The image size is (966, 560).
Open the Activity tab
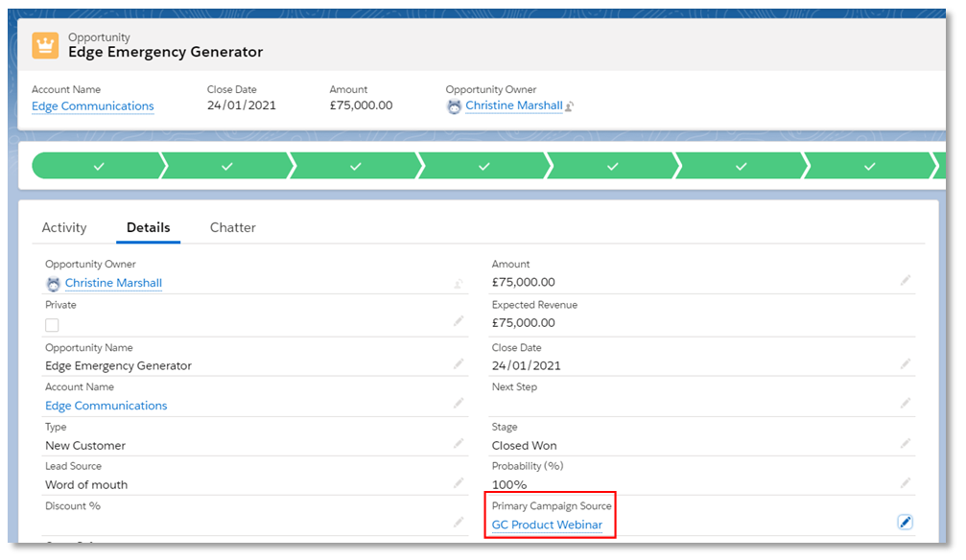pos(64,227)
